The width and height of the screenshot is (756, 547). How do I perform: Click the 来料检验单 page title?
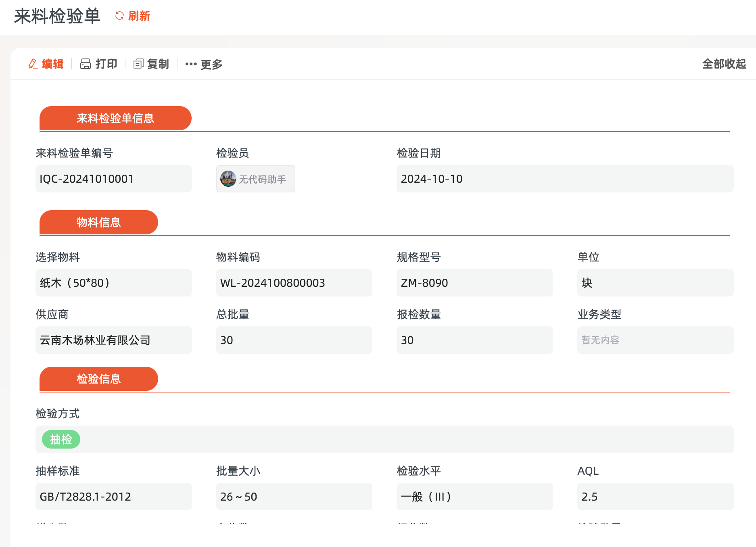point(57,16)
